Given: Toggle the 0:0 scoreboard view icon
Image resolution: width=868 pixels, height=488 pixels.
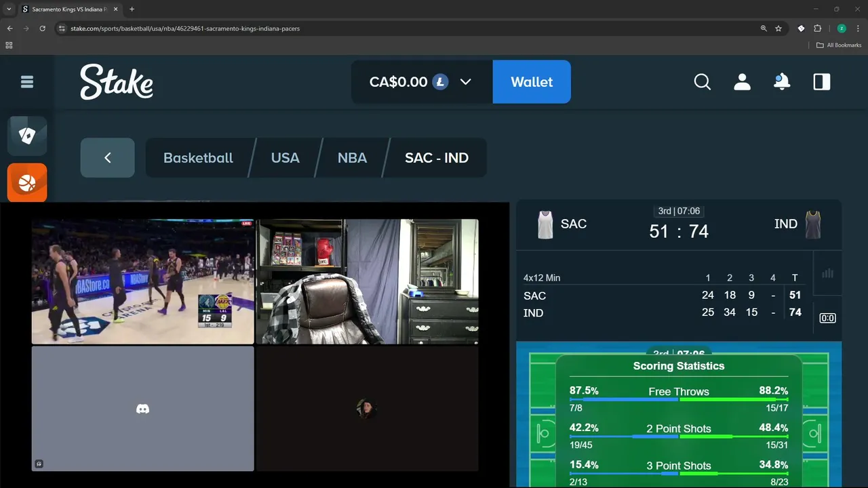Looking at the screenshot, I should tap(827, 318).
